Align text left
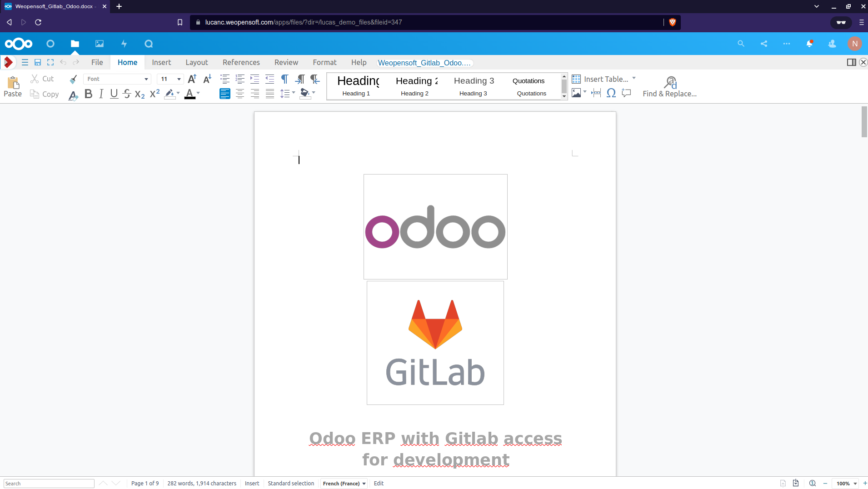 point(225,94)
